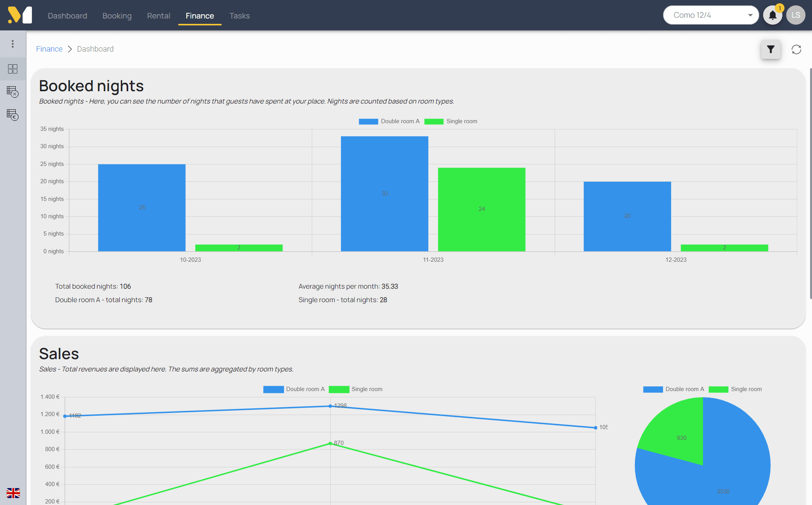Toggle Double room A in pie chart legend
The height and width of the screenshot is (505, 812).
coord(673,389)
